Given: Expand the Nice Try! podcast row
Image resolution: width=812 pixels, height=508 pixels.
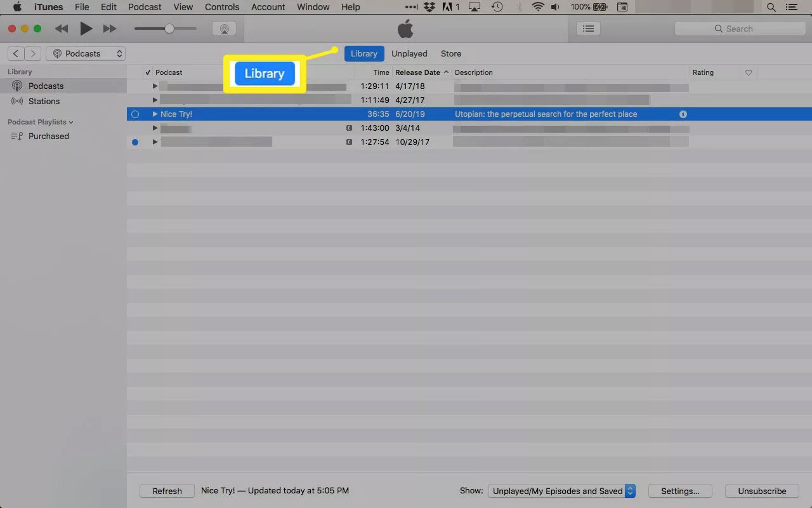Looking at the screenshot, I should pyautogui.click(x=155, y=114).
